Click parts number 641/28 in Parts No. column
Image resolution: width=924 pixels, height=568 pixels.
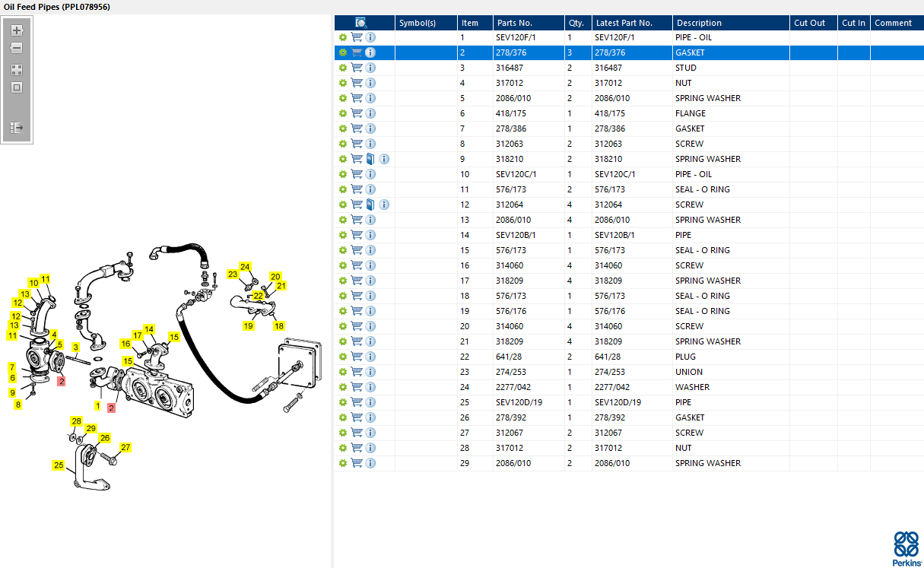(x=509, y=357)
